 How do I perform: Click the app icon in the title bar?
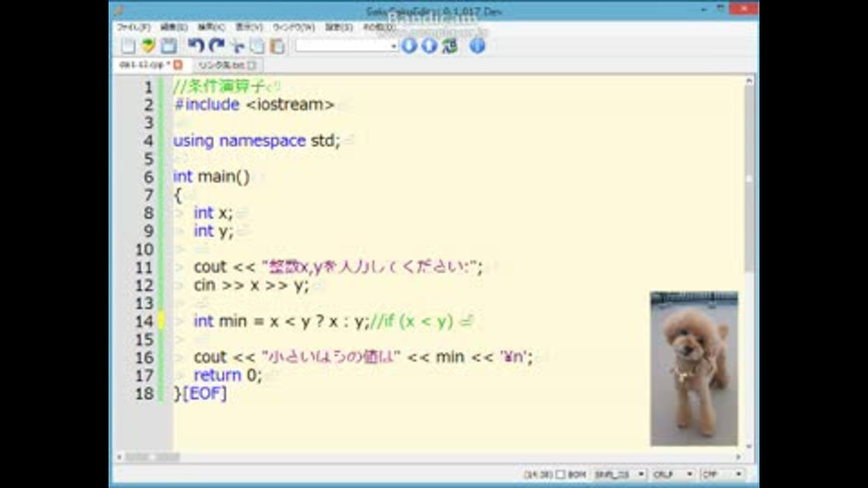[118, 11]
